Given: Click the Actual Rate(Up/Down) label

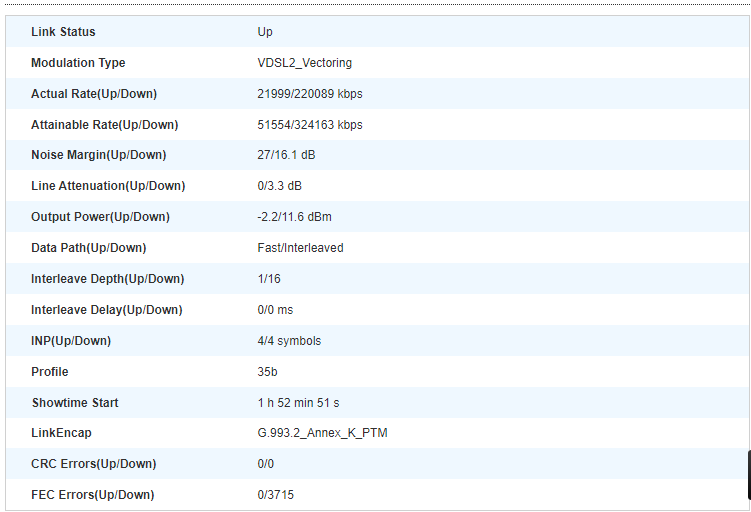Looking at the screenshot, I should [x=94, y=94].
